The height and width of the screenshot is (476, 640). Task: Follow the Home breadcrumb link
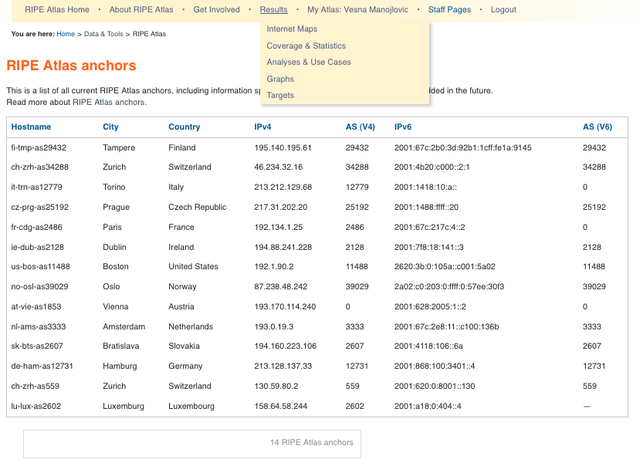pyautogui.click(x=66, y=34)
